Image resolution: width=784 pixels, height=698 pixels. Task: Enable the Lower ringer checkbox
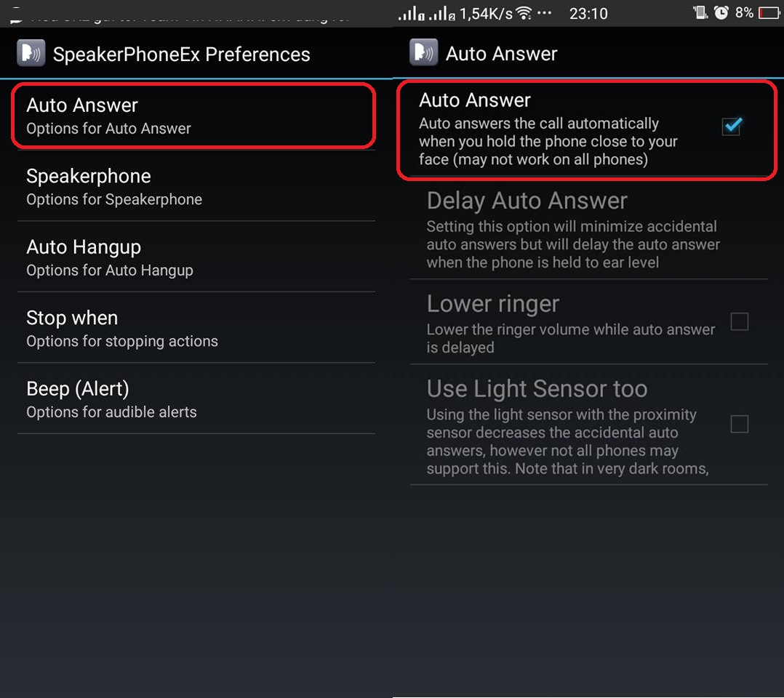click(x=739, y=321)
